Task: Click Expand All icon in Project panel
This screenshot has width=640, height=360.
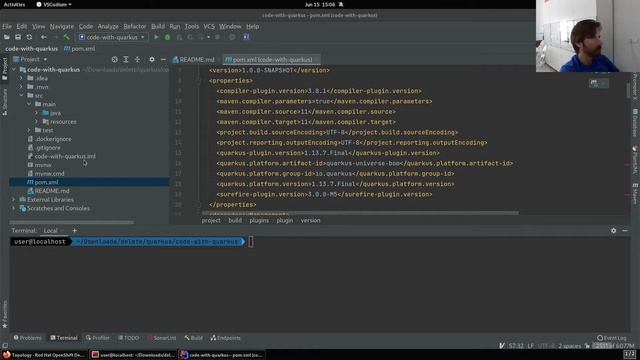Action: tap(126, 60)
